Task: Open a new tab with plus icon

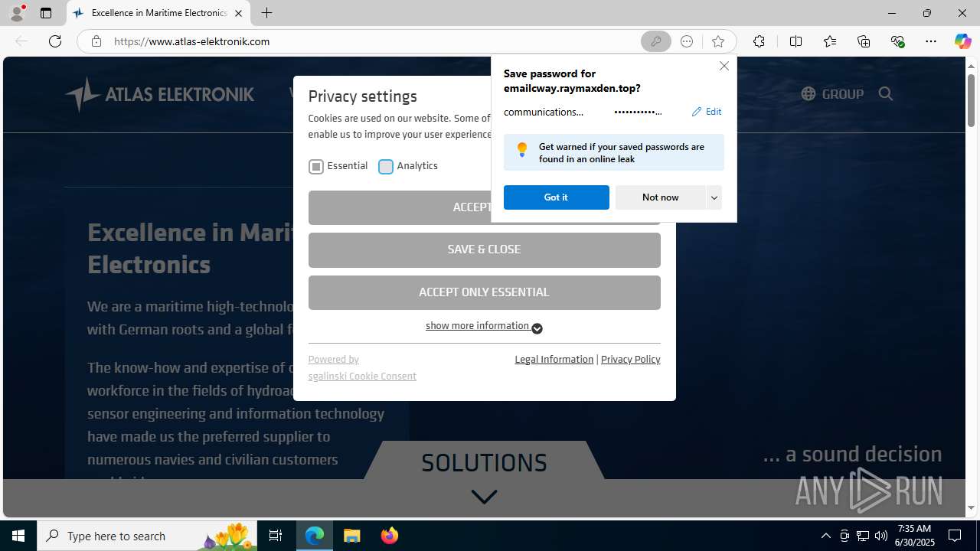Action: [266, 13]
